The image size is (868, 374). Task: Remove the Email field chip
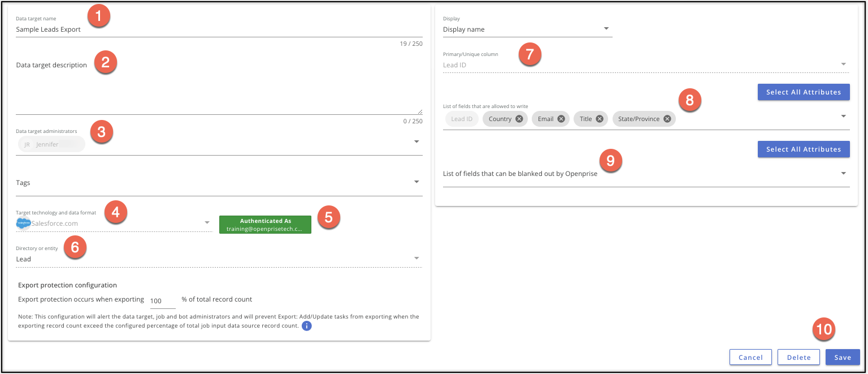(561, 119)
